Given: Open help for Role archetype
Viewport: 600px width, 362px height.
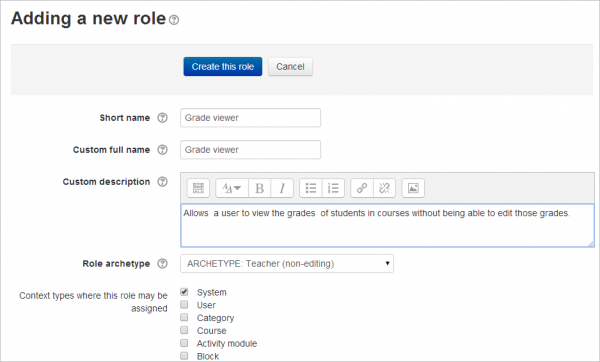Looking at the screenshot, I should point(163,264).
